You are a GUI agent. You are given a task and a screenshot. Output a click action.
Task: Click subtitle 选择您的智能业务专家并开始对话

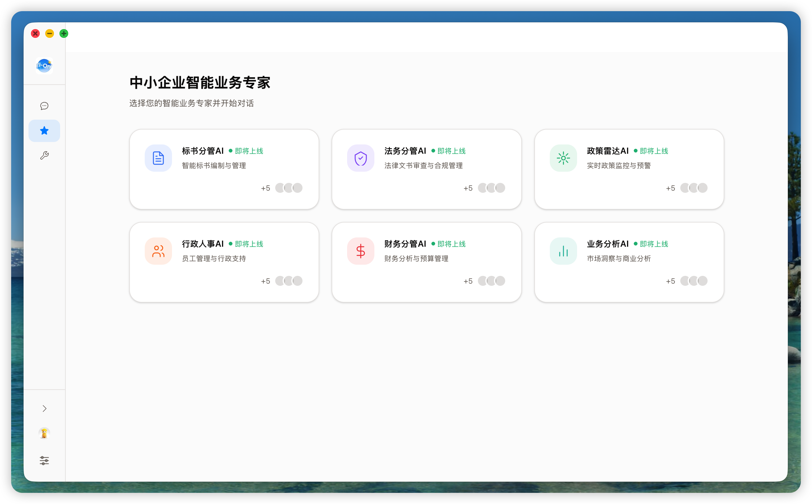(192, 103)
